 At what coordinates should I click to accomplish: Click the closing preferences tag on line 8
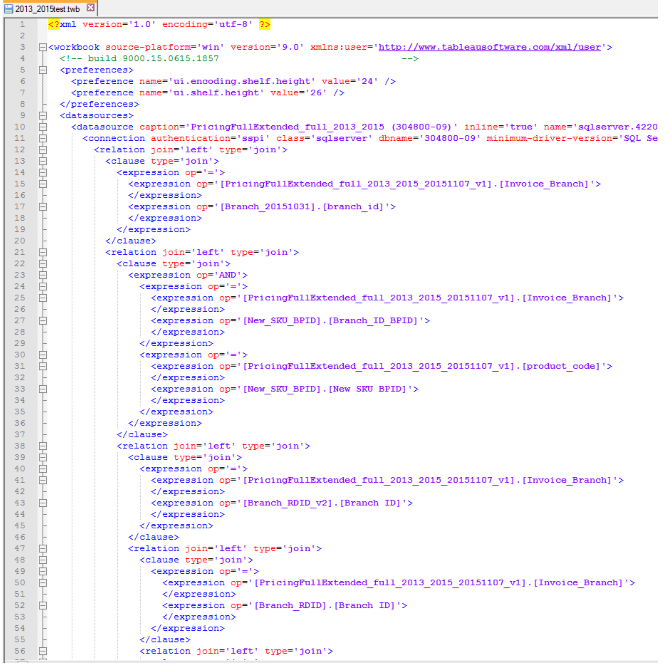click(x=99, y=104)
